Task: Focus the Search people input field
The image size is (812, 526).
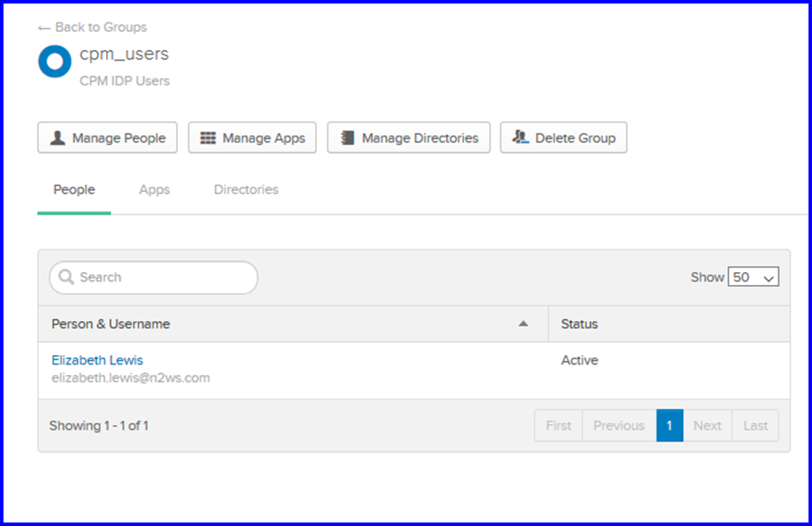Action: pos(154,277)
